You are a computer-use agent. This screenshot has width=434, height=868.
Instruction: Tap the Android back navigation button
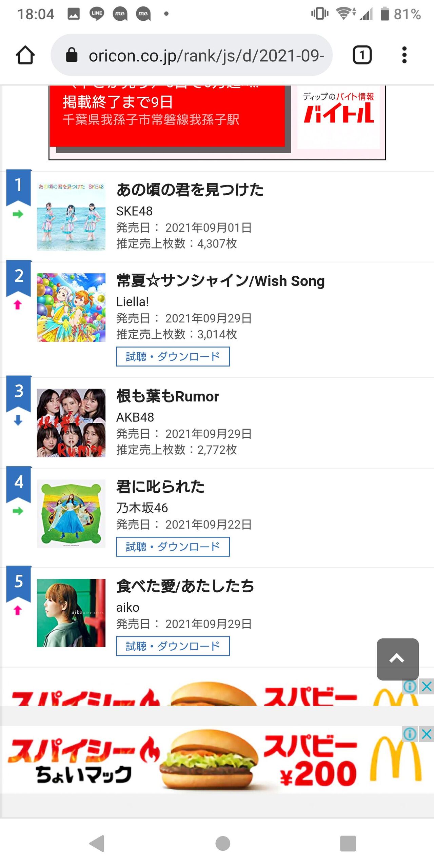97,843
